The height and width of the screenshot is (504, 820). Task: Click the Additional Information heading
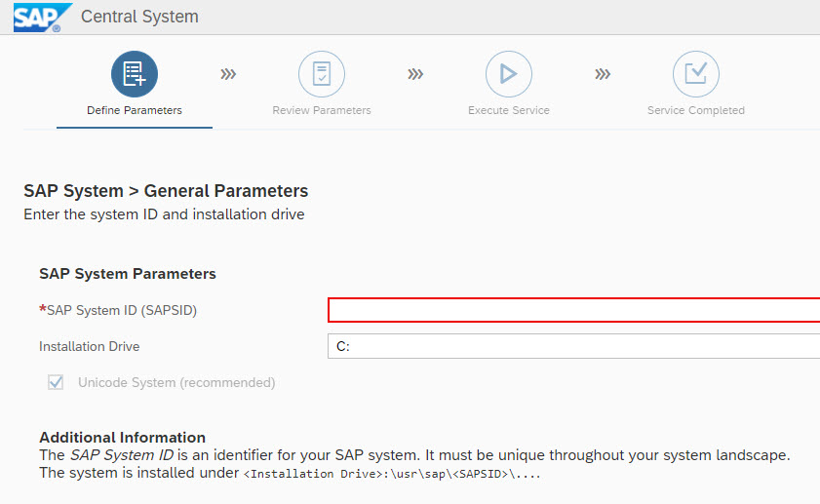point(123,437)
